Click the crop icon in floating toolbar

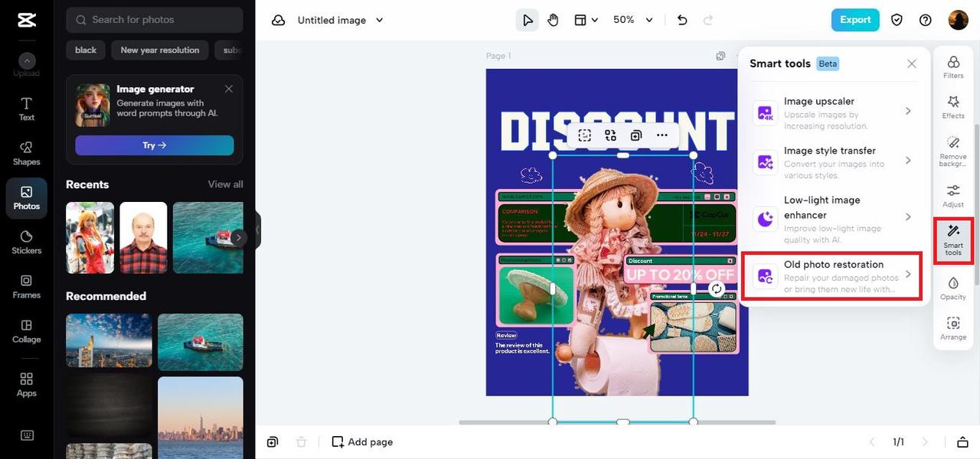[x=585, y=135]
